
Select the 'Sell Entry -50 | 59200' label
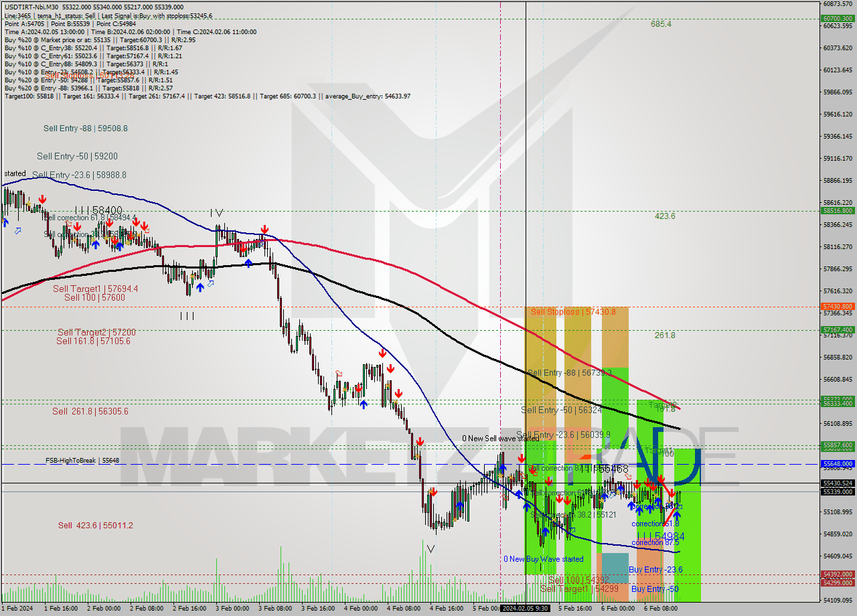click(77, 156)
